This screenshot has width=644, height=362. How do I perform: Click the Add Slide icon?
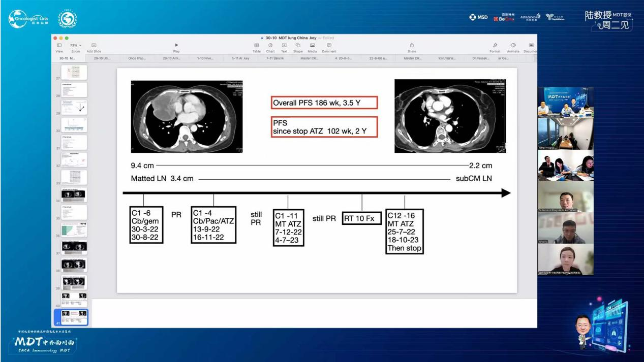94,46
